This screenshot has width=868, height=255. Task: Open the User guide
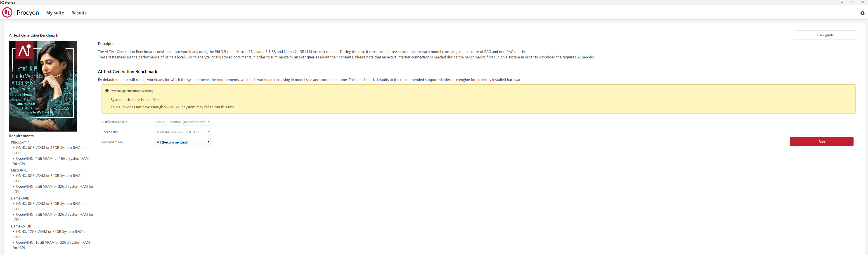point(825,35)
